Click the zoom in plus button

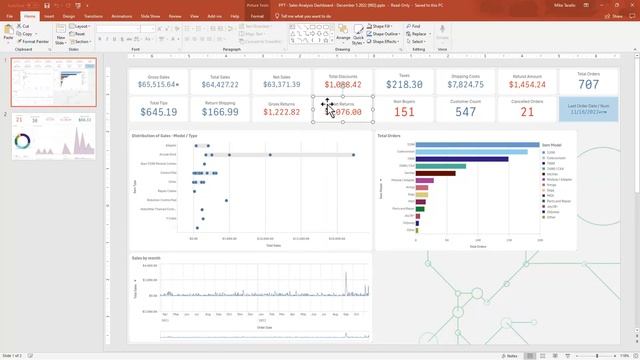(x=616, y=356)
